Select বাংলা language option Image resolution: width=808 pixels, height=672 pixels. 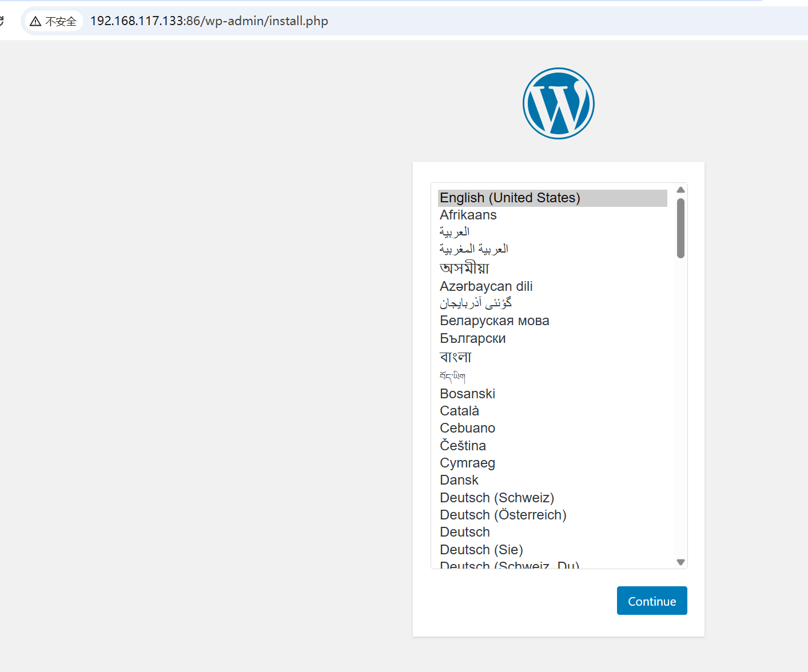(552, 357)
